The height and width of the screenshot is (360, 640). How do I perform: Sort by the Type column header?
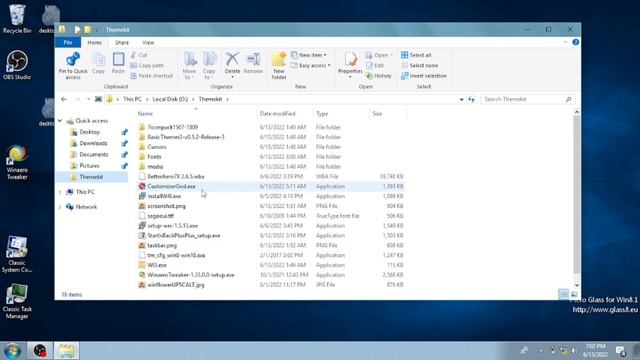(x=341, y=114)
